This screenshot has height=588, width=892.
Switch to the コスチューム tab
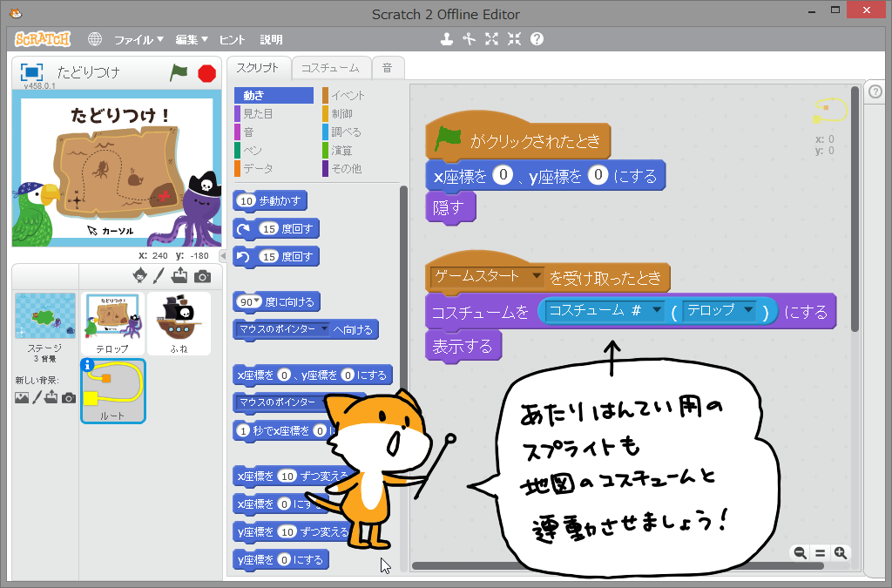click(x=330, y=68)
